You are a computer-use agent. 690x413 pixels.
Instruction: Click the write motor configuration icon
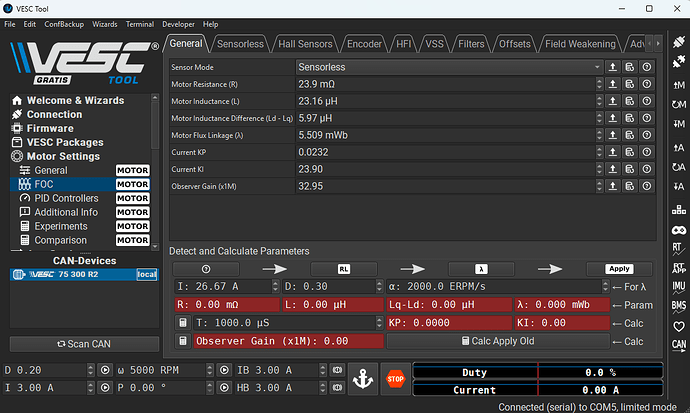pyautogui.click(x=679, y=124)
